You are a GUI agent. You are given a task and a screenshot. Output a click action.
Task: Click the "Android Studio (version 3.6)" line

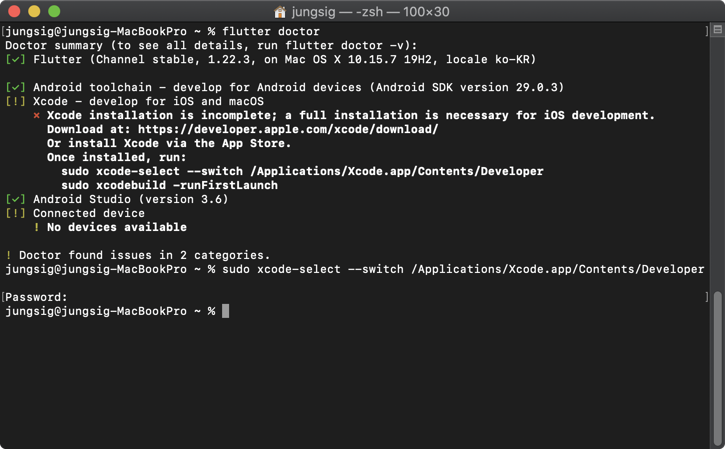pos(131,199)
